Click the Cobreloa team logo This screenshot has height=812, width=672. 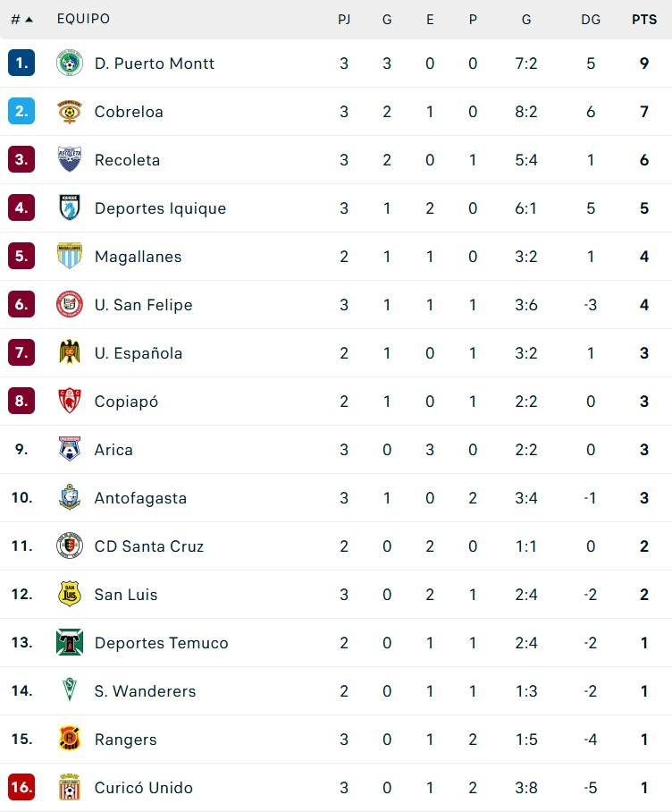[x=69, y=112]
